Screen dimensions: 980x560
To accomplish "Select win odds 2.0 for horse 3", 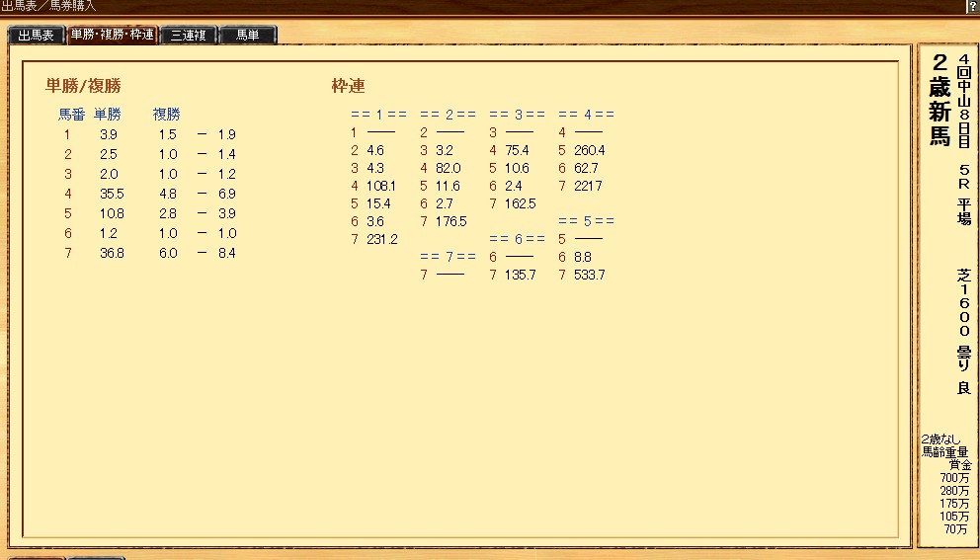I will pyautogui.click(x=108, y=175).
